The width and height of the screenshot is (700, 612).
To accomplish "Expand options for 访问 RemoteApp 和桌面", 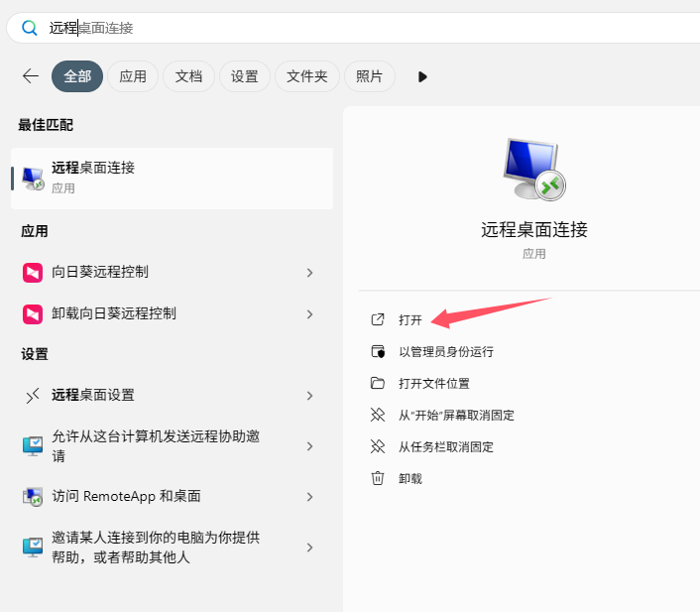I will coord(309,497).
